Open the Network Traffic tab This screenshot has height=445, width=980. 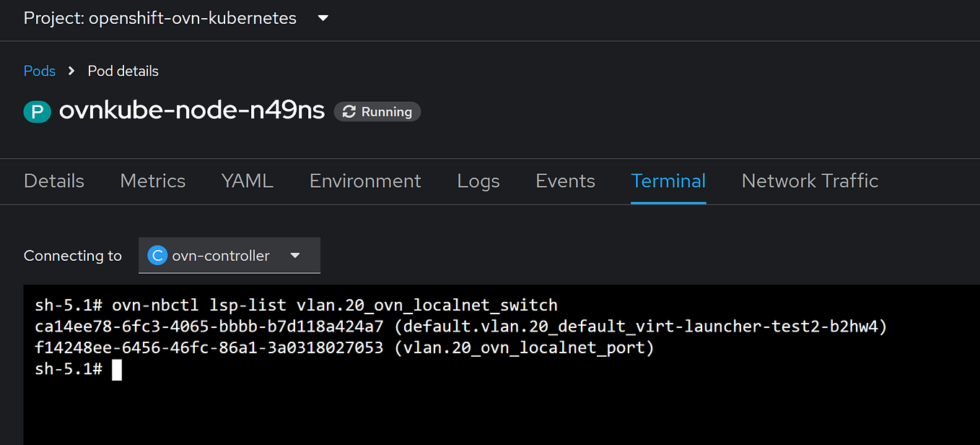pos(810,181)
